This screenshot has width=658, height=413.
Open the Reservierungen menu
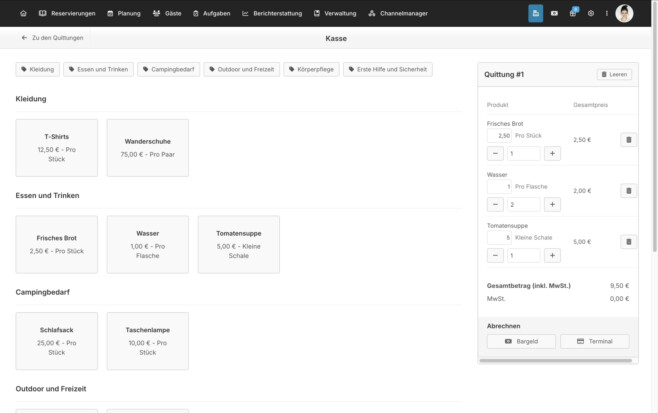coord(67,13)
